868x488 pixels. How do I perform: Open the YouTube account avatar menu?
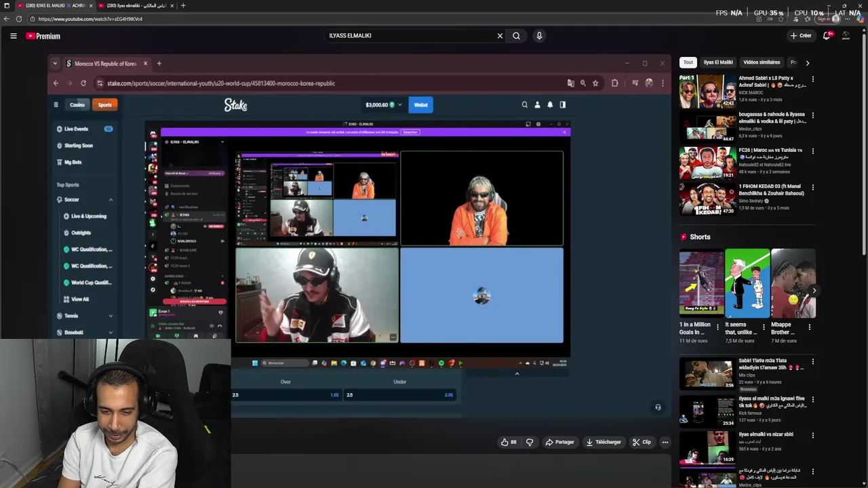tap(846, 36)
